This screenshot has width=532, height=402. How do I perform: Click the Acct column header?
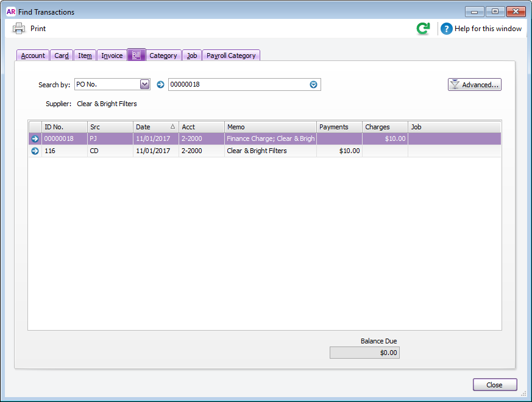202,127
